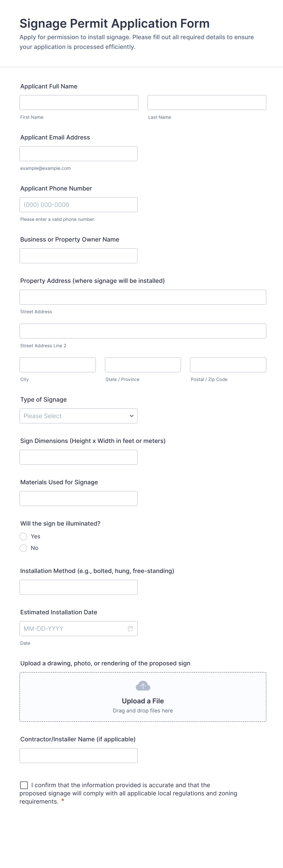Click the Type of Signage dropdown arrow

(131, 416)
